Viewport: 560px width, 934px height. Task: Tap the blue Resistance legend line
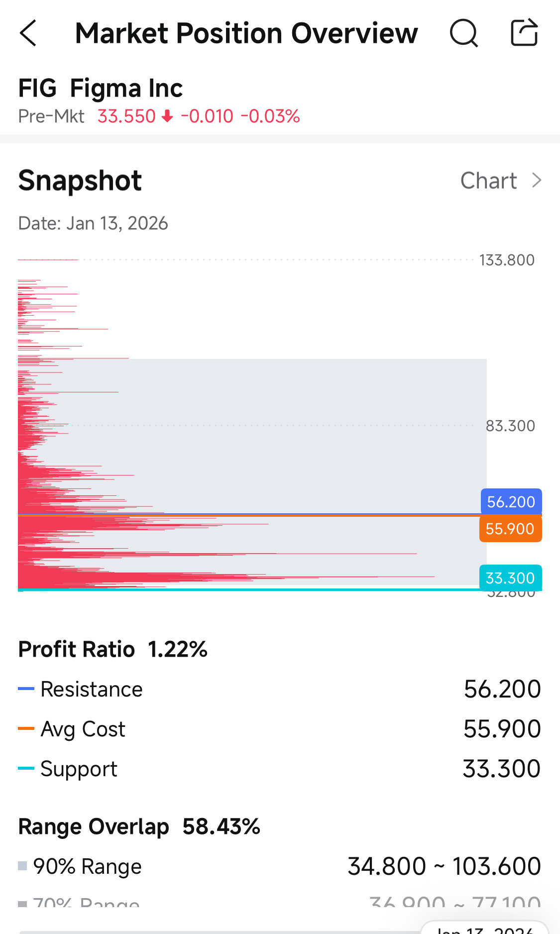coord(26,689)
